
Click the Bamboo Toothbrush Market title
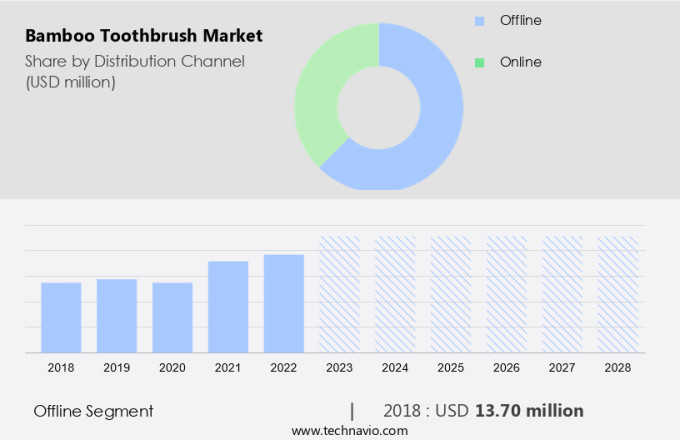[x=144, y=36]
